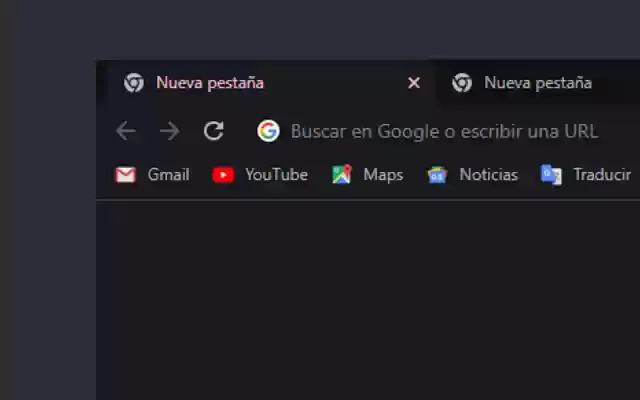640x400 pixels.
Task: Open the YouTube bookmark label
Action: pos(276,175)
